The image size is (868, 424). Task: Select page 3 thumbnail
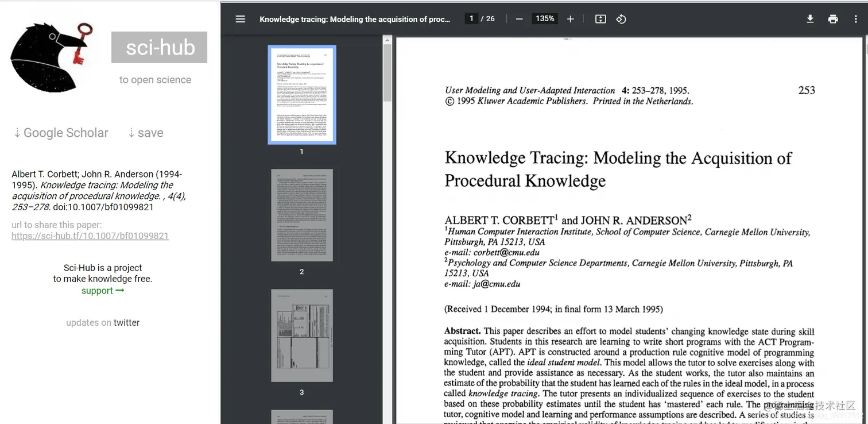[302, 336]
